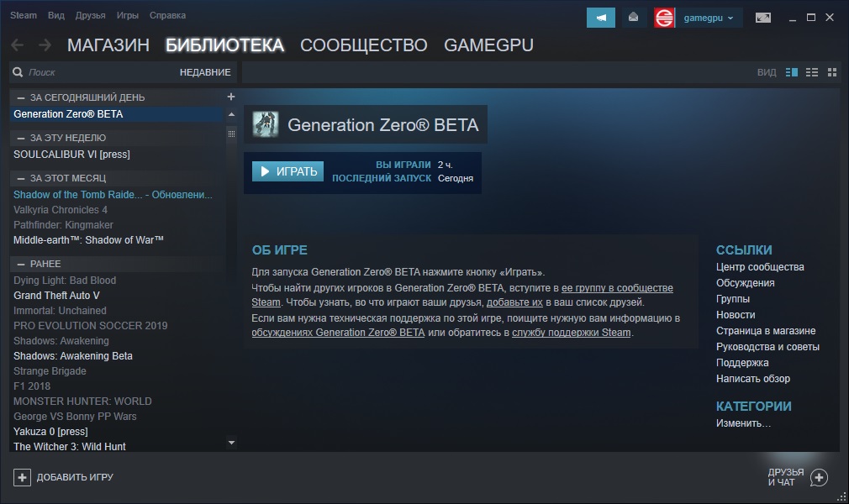Open ДРУЗЬЯ И ЧАТ plus icon

tap(820, 477)
